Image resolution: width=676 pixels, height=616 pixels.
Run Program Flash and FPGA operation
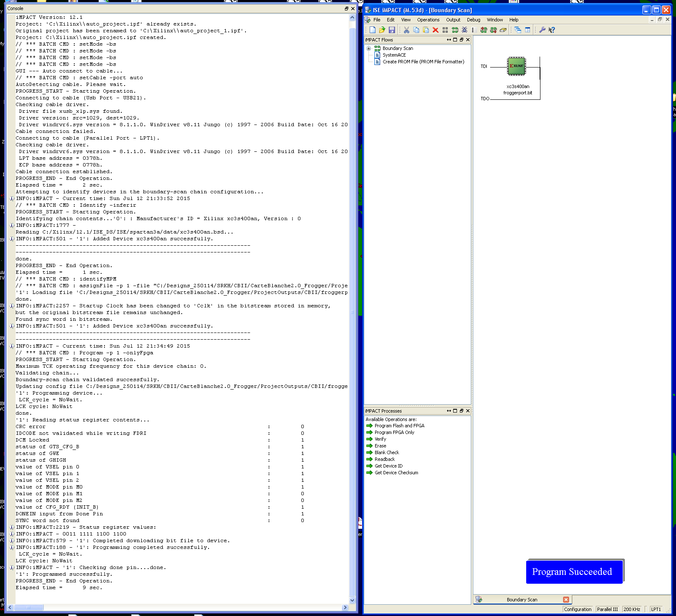(x=399, y=426)
